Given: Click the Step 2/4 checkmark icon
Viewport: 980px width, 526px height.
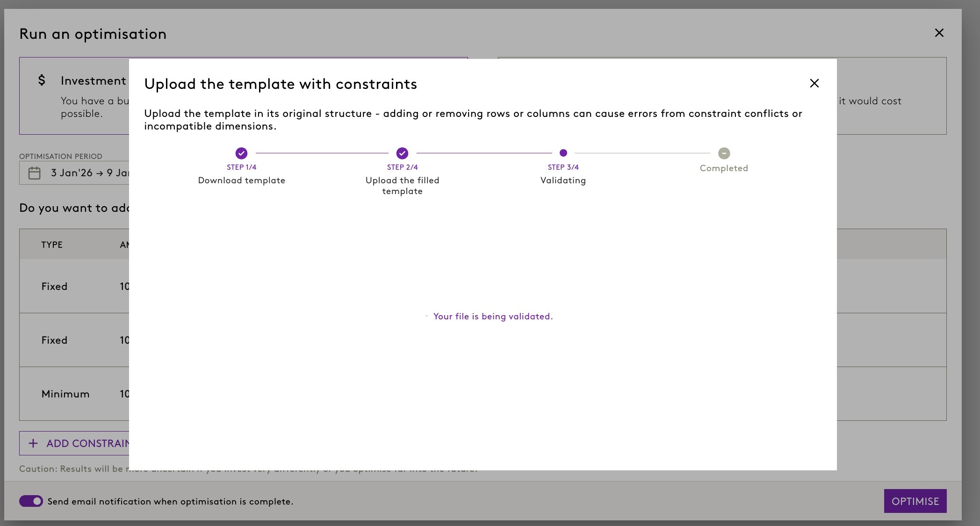Looking at the screenshot, I should tap(402, 153).
